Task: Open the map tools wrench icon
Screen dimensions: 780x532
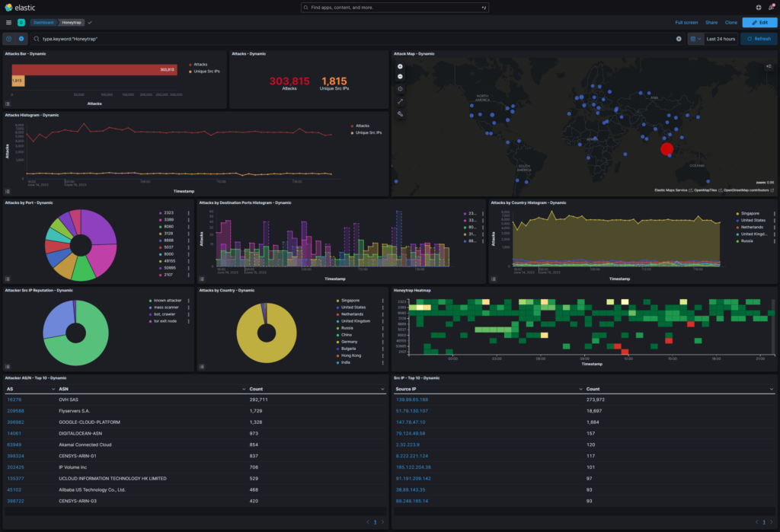Action: 400,114
